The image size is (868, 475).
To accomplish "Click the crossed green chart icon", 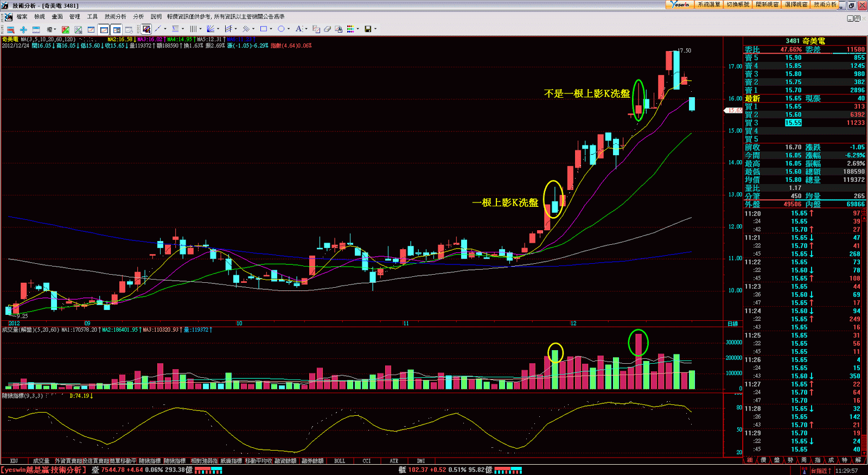I will tap(78, 29).
